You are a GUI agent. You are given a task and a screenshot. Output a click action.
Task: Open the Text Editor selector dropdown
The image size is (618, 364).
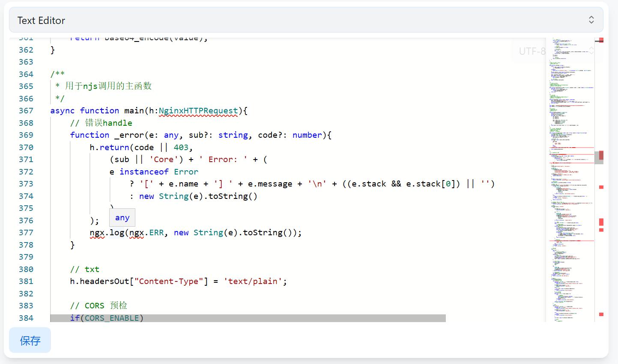(x=306, y=20)
